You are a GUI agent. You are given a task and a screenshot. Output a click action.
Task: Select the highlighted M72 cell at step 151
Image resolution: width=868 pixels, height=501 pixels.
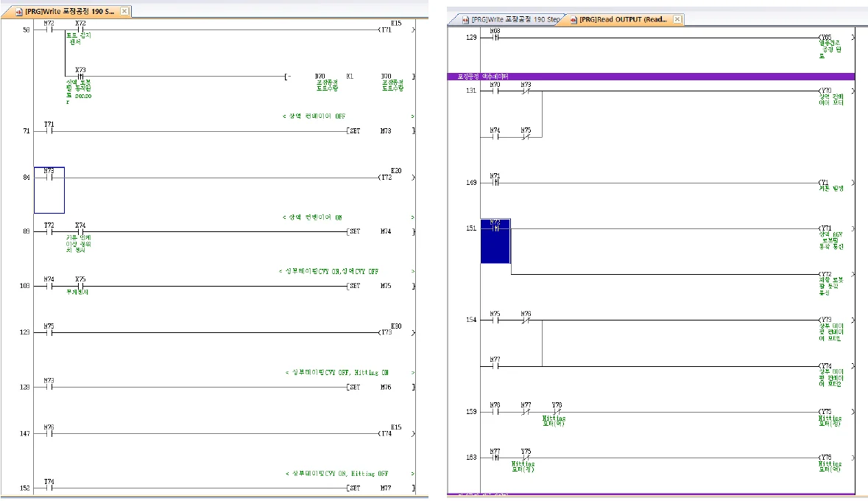[x=495, y=241]
